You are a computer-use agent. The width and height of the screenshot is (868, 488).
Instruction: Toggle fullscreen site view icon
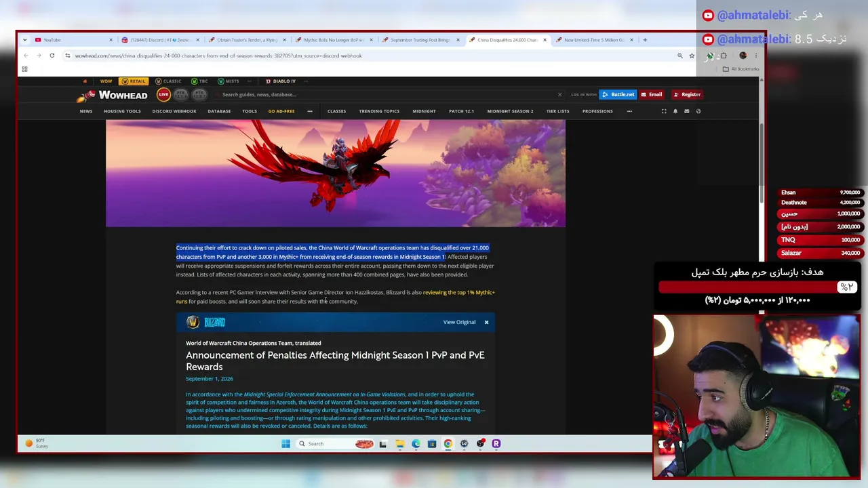pos(664,111)
